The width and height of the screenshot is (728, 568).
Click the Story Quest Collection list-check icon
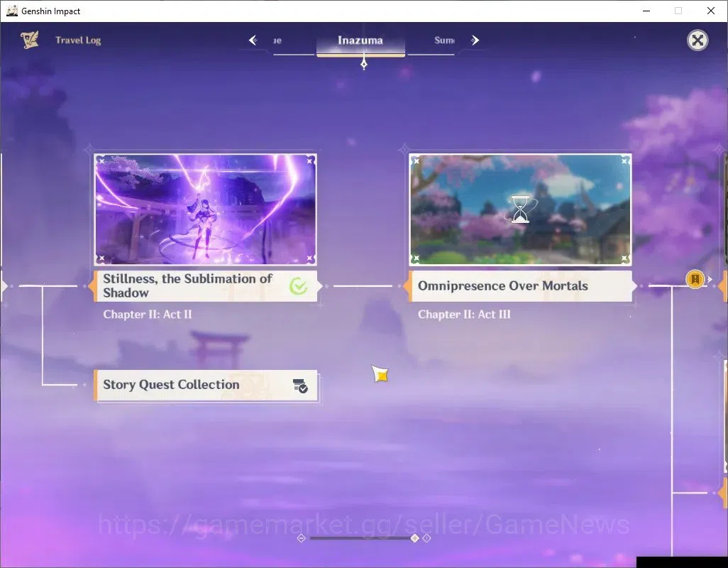(300, 386)
